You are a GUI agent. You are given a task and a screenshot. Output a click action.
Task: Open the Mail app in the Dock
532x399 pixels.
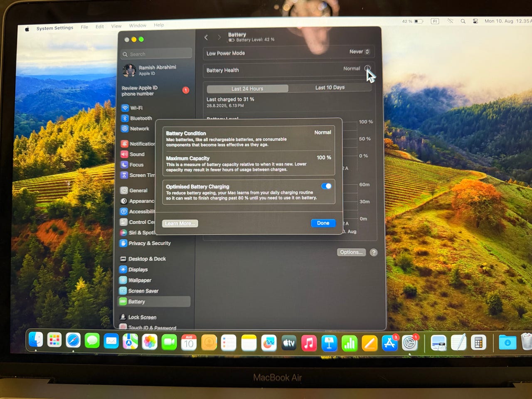point(111,342)
